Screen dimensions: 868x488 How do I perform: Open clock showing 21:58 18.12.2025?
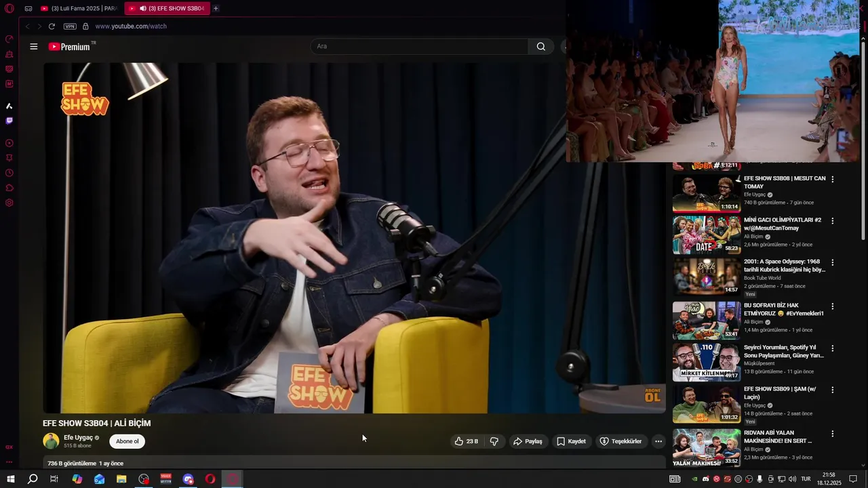pyautogui.click(x=829, y=479)
